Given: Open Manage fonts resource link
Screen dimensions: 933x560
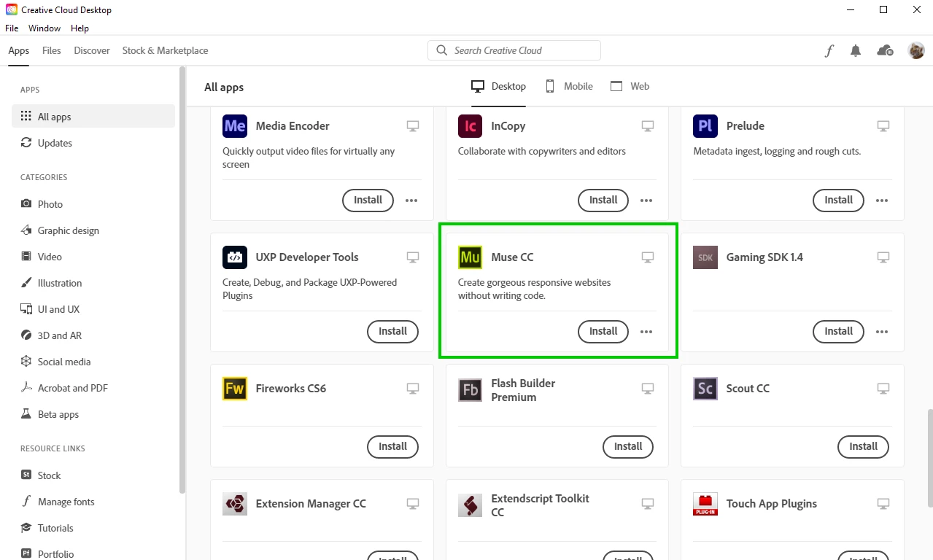Looking at the screenshot, I should click(93, 502).
